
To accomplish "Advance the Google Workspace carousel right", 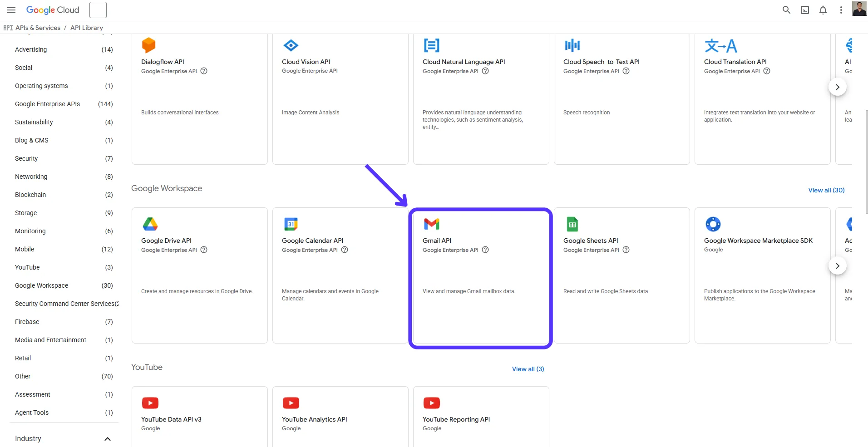I will 838,266.
